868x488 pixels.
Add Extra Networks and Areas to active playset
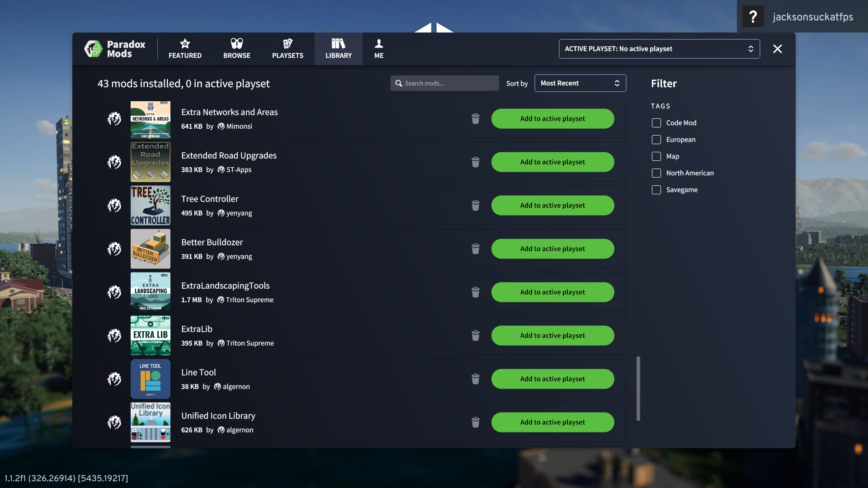(552, 118)
